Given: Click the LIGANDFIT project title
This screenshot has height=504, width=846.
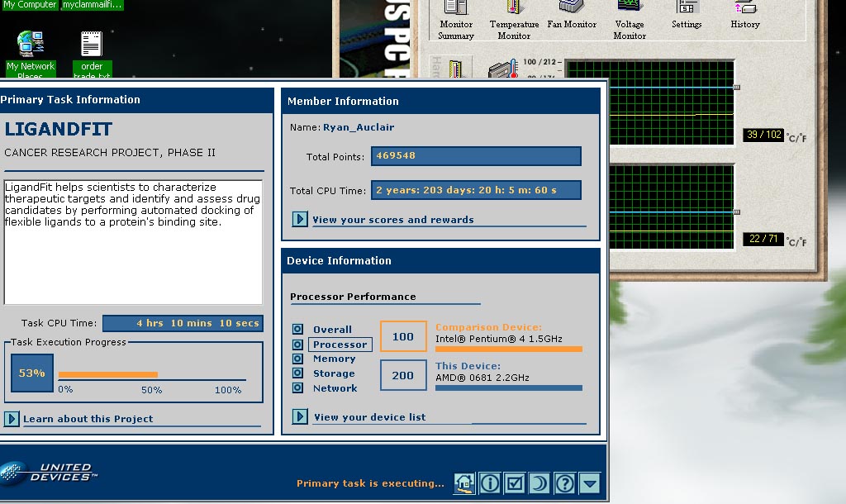Looking at the screenshot, I should [x=59, y=129].
